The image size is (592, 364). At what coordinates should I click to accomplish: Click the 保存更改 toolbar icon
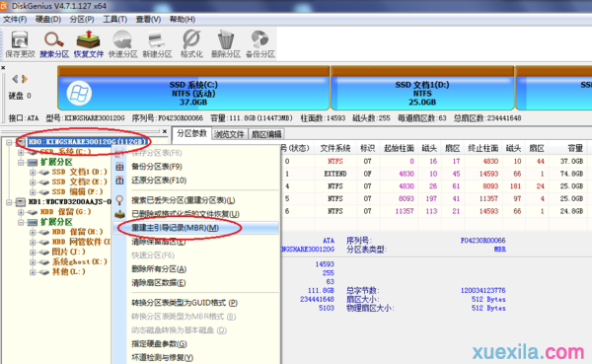20,44
